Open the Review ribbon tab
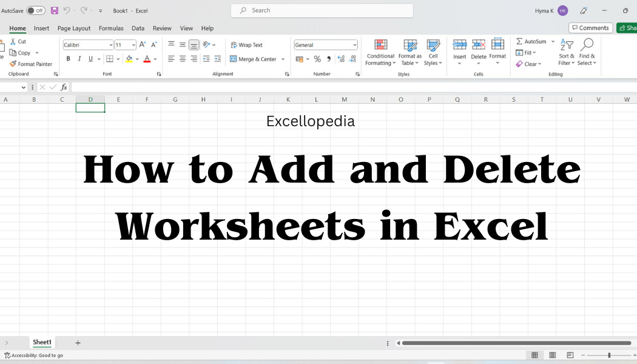The height and width of the screenshot is (364, 637). coord(162,28)
